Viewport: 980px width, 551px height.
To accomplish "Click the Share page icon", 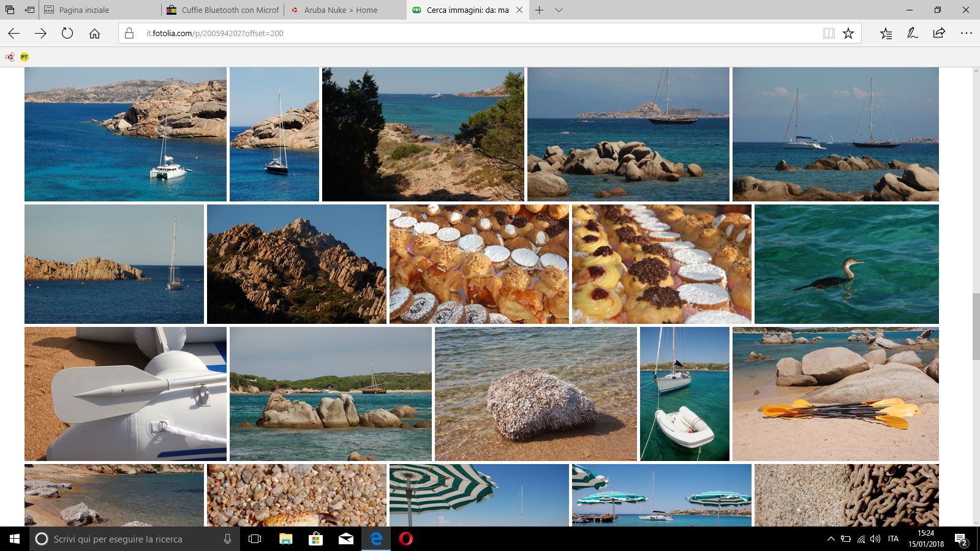I will (x=939, y=34).
